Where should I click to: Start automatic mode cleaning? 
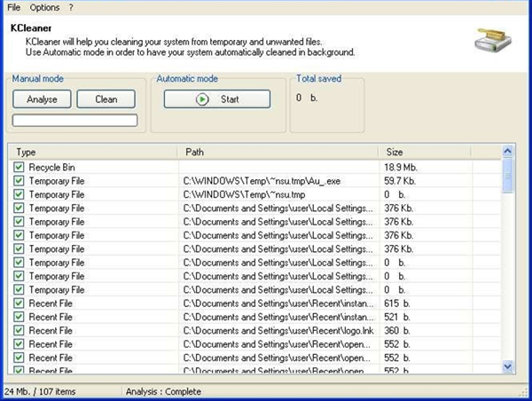(217, 99)
